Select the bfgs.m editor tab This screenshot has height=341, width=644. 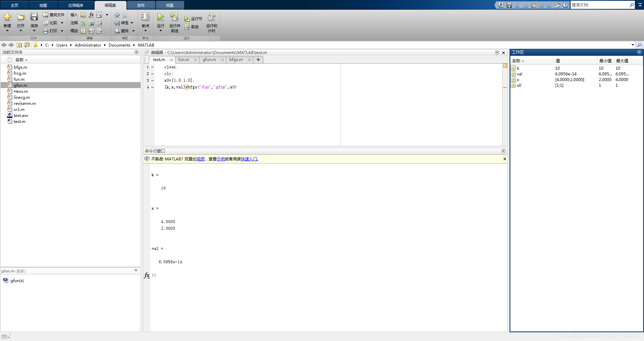(236, 60)
